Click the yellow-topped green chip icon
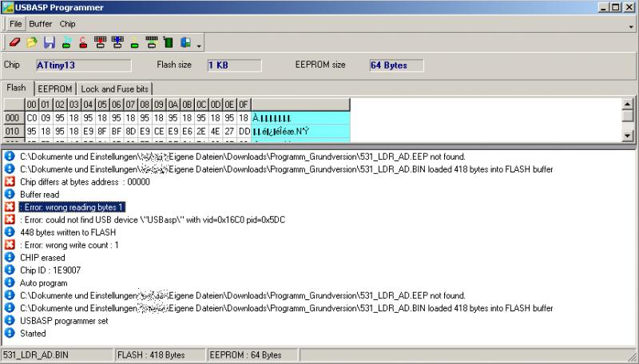 (x=134, y=42)
